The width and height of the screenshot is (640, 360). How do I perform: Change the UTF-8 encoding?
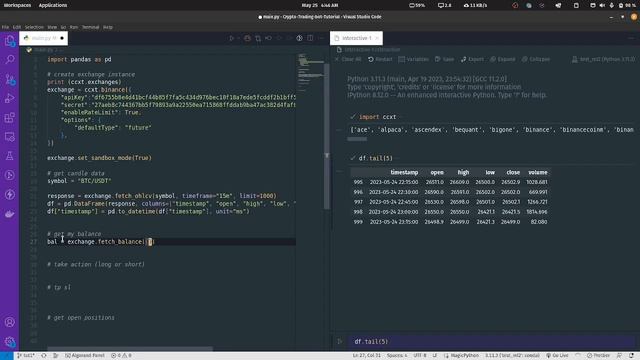(420, 356)
